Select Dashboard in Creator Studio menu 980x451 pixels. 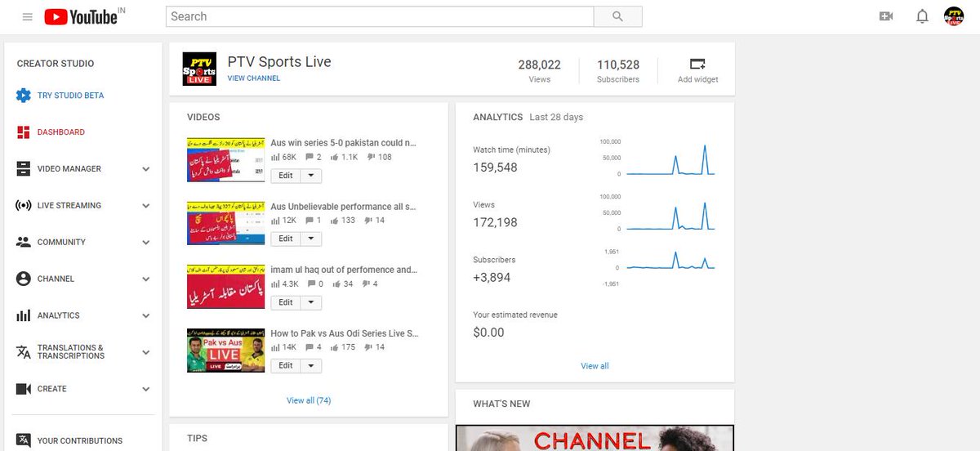(61, 132)
